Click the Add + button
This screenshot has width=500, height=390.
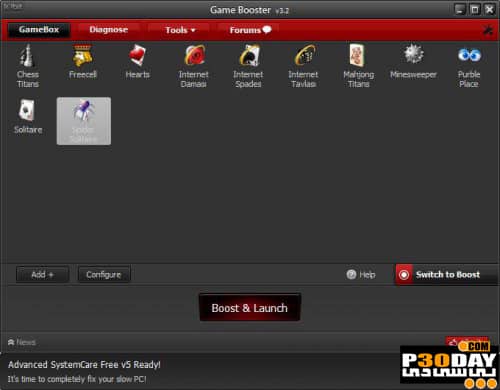42,275
